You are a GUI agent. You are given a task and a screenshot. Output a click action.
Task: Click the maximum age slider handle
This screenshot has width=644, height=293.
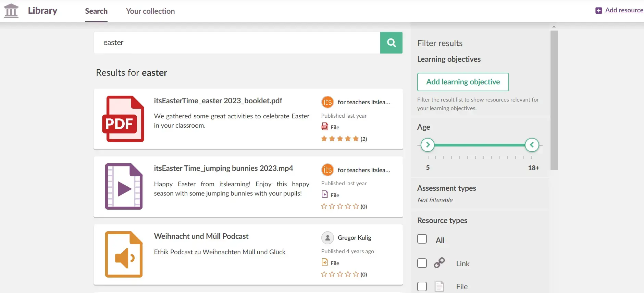coord(532,145)
